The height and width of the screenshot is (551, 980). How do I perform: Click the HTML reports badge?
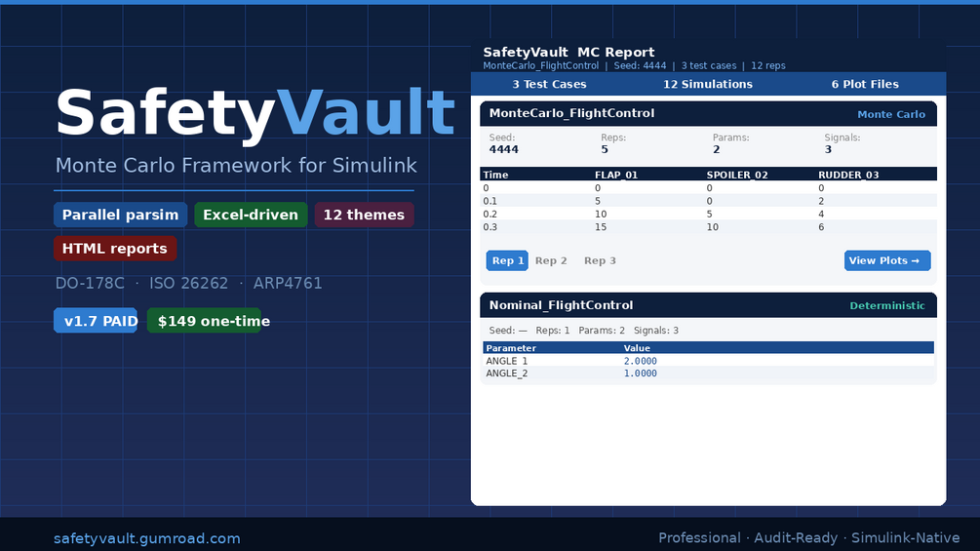[115, 249]
